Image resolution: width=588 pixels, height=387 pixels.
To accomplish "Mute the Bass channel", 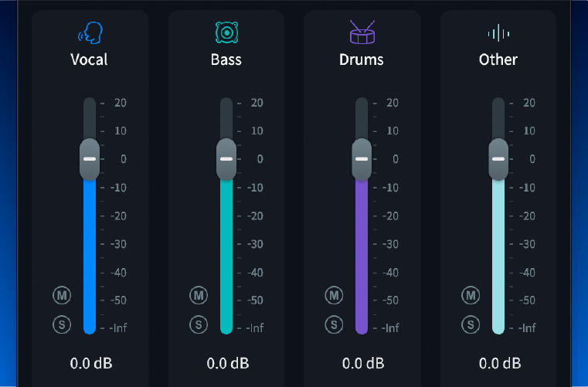I will tap(199, 295).
